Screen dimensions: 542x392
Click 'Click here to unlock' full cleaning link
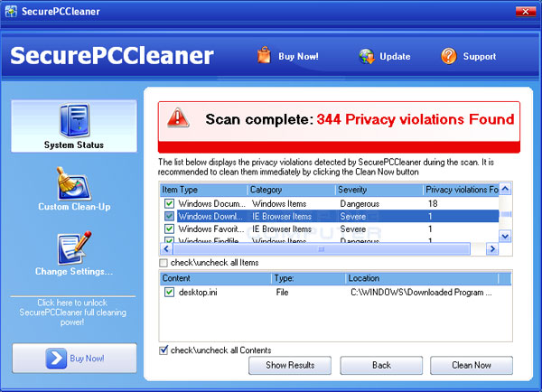tap(72, 313)
